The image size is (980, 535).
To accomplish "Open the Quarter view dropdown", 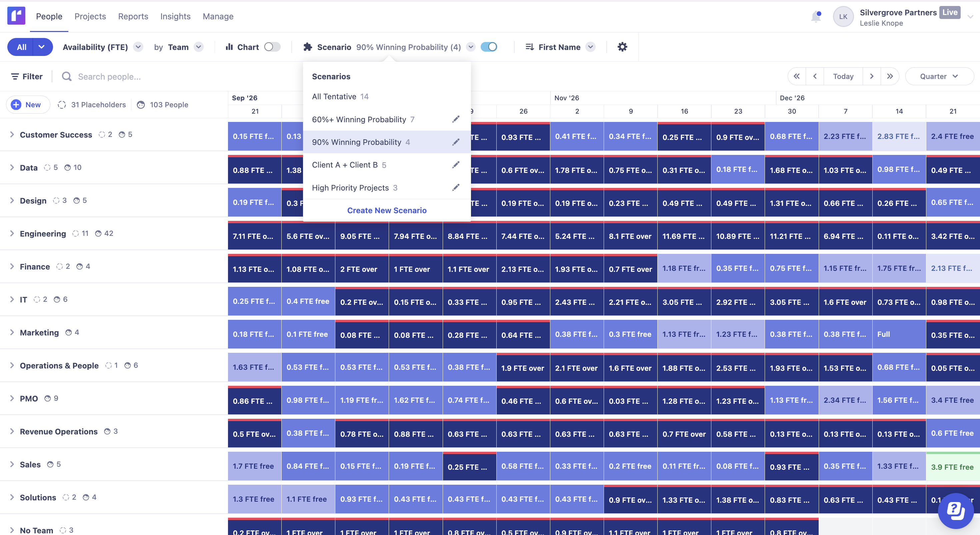I will pos(939,76).
